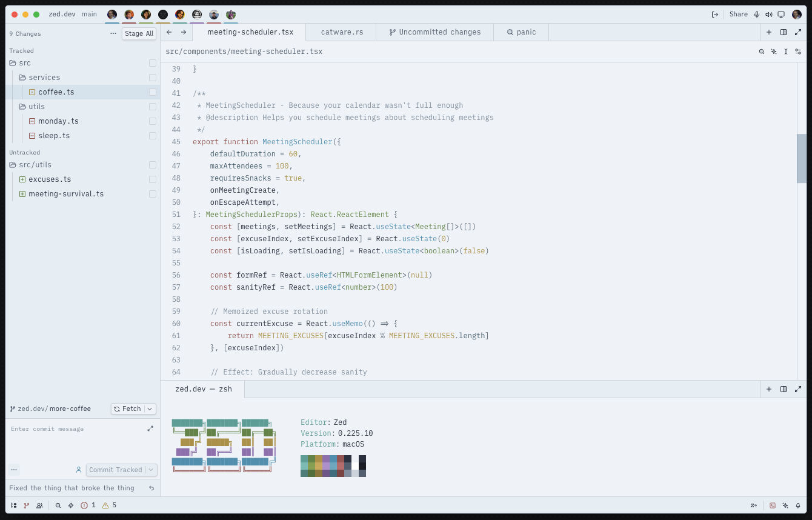812x520 pixels.
Task: Open the Git panel icon in the status bar
Action: (26, 505)
